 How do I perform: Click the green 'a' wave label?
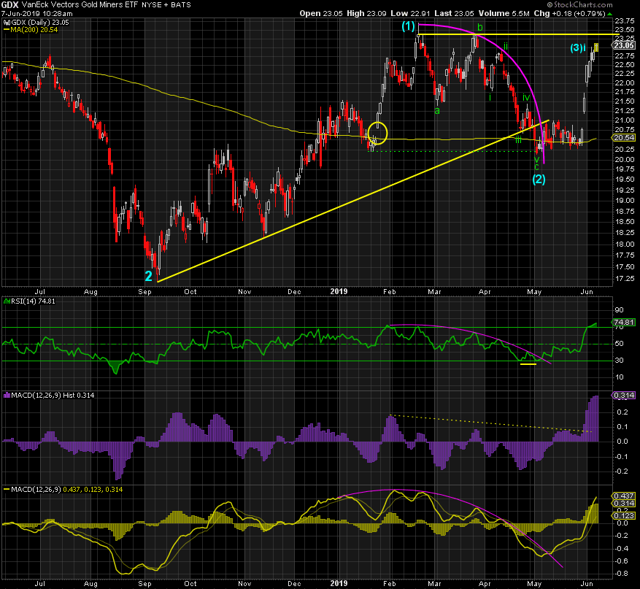437,111
